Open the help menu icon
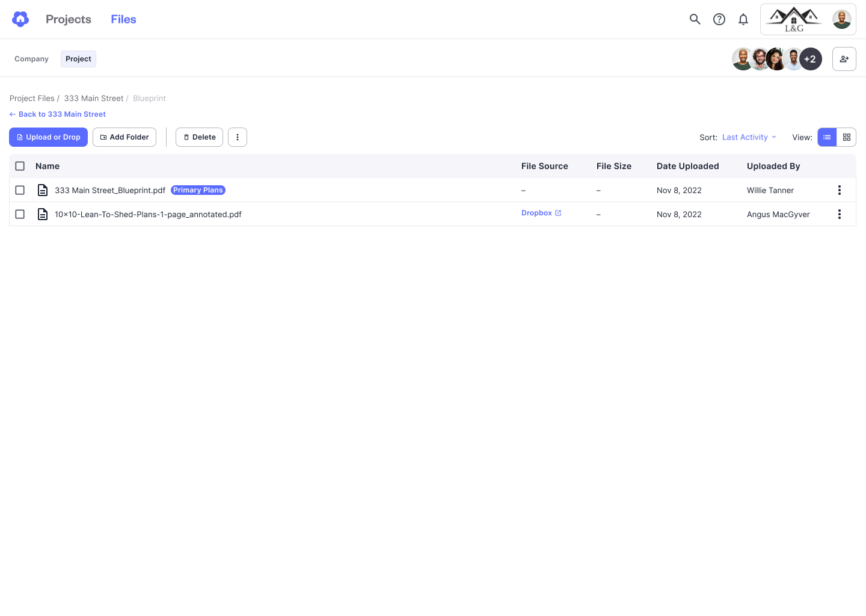The width and height of the screenshot is (866, 616). pyautogui.click(x=719, y=19)
